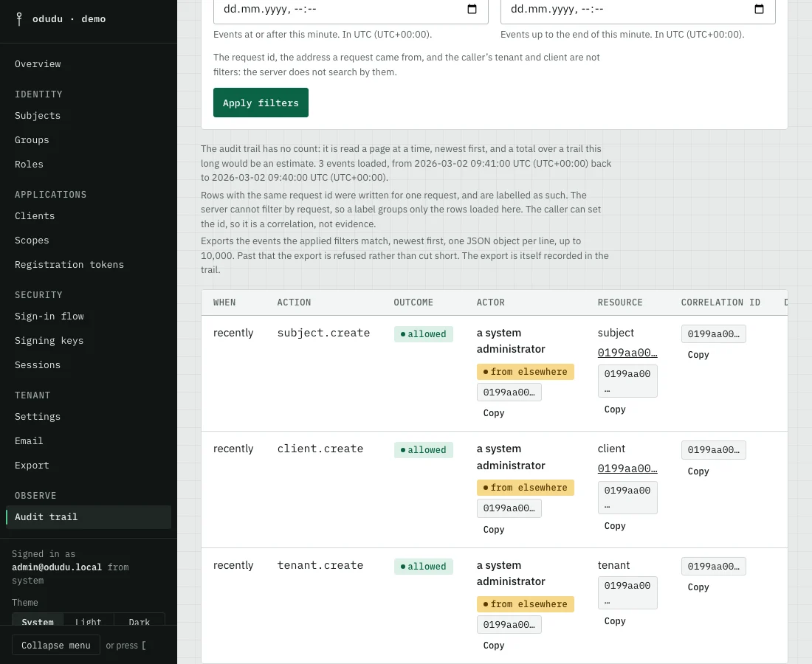Open the client resource link in client.create row

click(627, 468)
